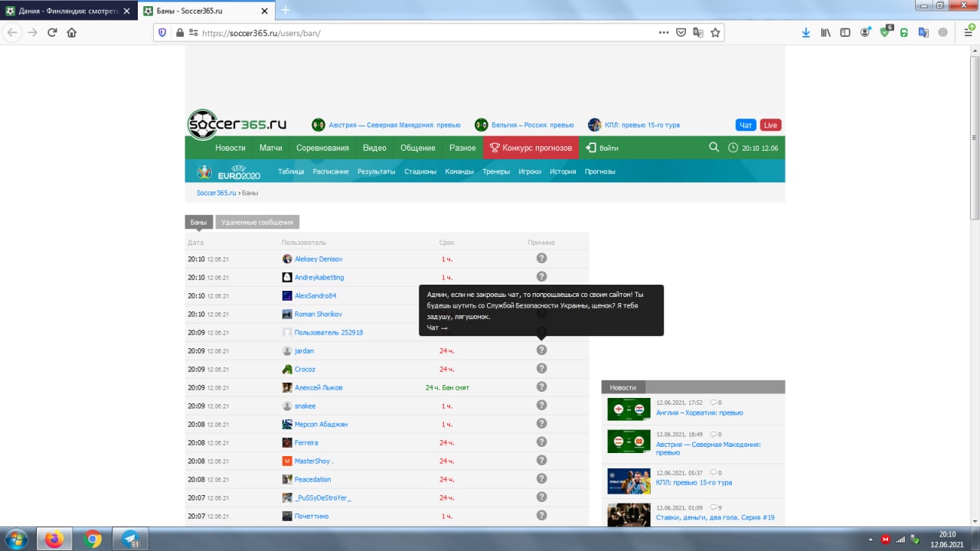Open Бельгия – Россия: превью link
The height and width of the screenshot is (551, 980).
click(533, 125)
